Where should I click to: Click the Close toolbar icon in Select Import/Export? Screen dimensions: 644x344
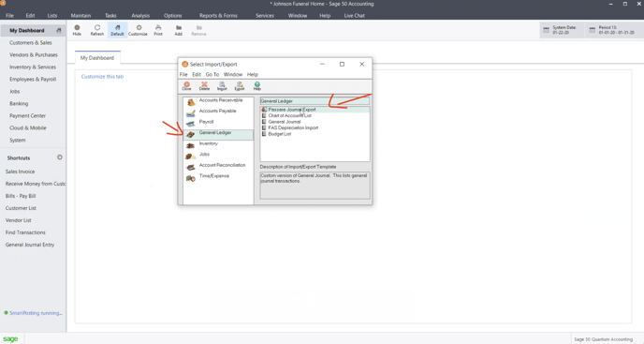coord(186,85)
